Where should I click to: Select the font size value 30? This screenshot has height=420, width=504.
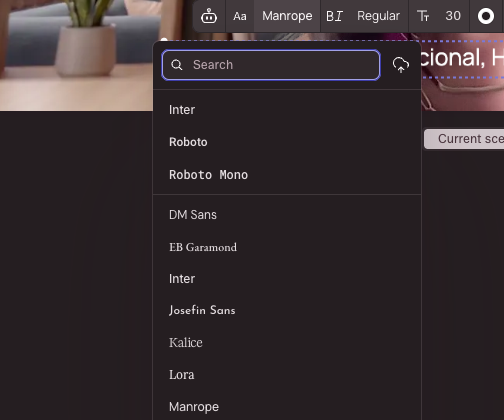pos(453,16)
